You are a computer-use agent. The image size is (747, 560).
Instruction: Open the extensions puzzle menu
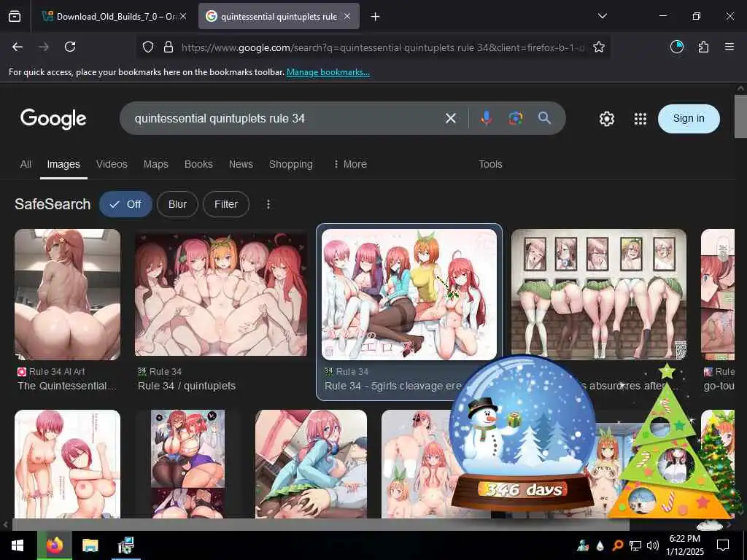click(x=703, y=47)
